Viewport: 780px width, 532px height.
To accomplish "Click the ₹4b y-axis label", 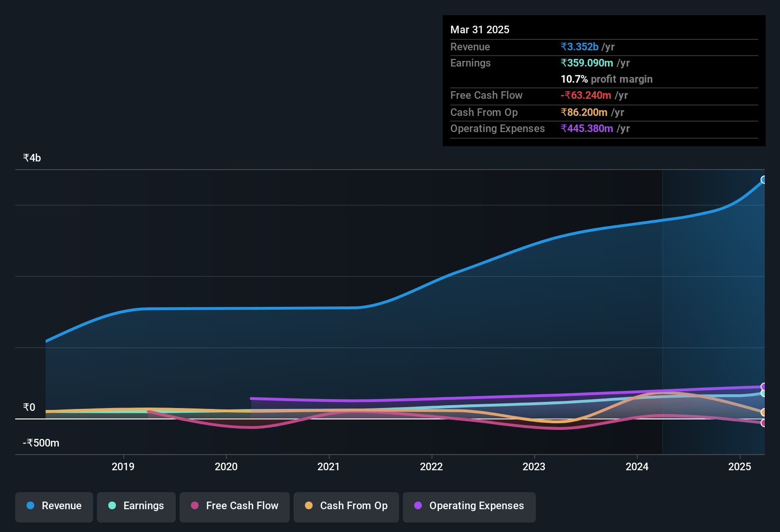I will (x=32, y=158).
